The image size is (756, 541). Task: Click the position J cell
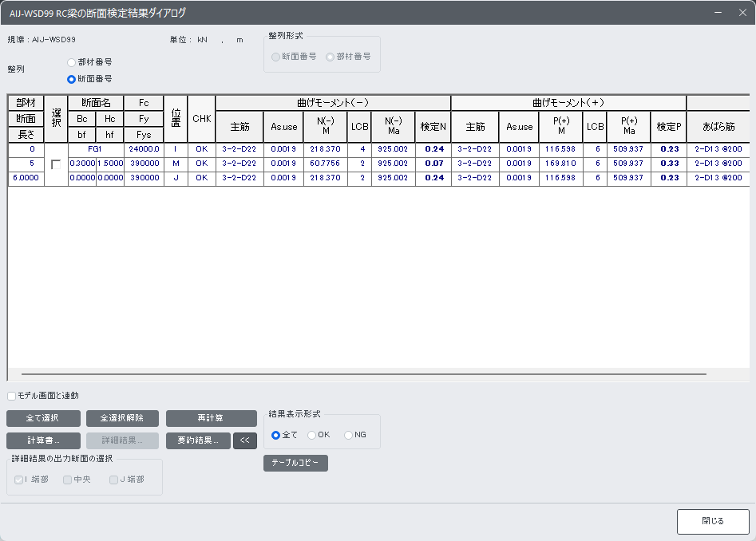(176, 178)
